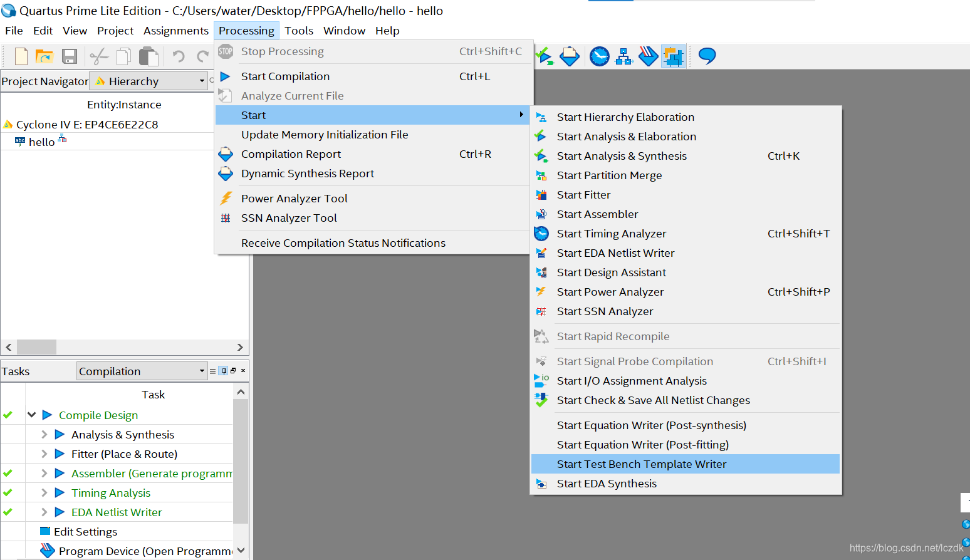This screenshot has width=970, height=560.
Task: Launch Timing Analyzer clock icon in toolbar
Action: click(x=600, y=56)
